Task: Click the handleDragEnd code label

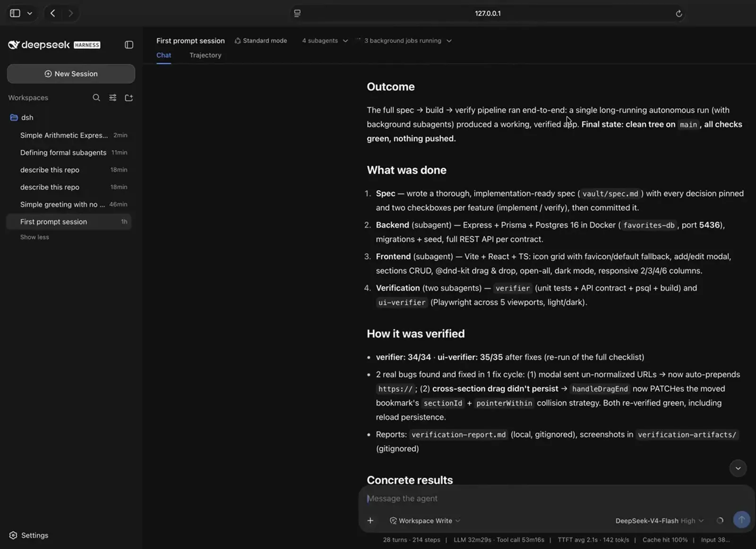Action: coord(600,389)
